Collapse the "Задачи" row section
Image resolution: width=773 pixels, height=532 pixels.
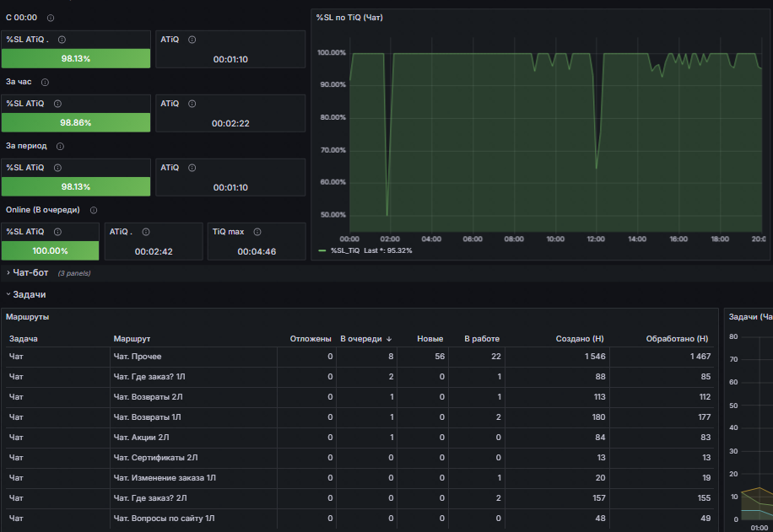click(x=29, y=294)
